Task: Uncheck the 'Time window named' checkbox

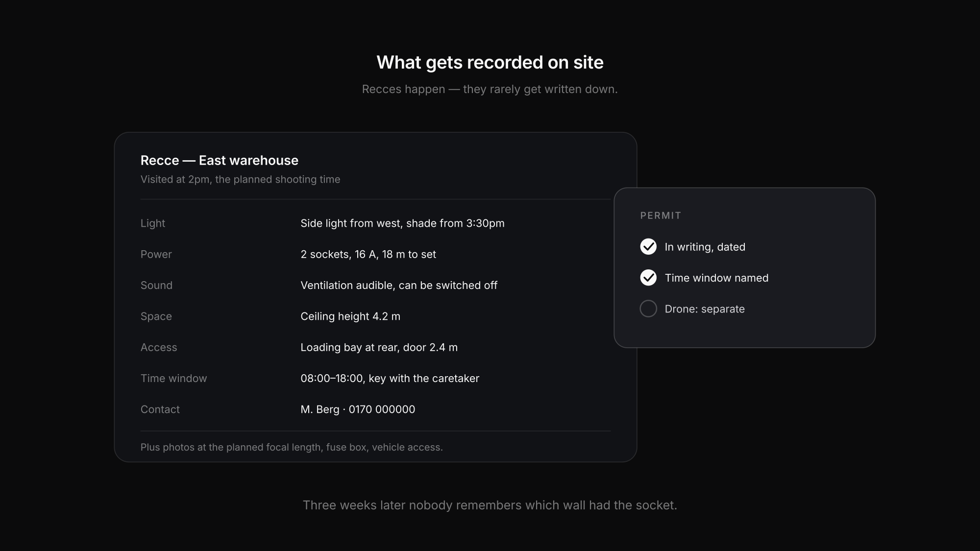Action: [648, 278]
